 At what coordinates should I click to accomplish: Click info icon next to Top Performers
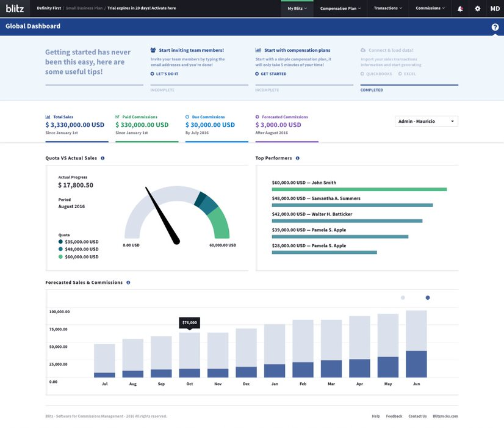[298, 158]
